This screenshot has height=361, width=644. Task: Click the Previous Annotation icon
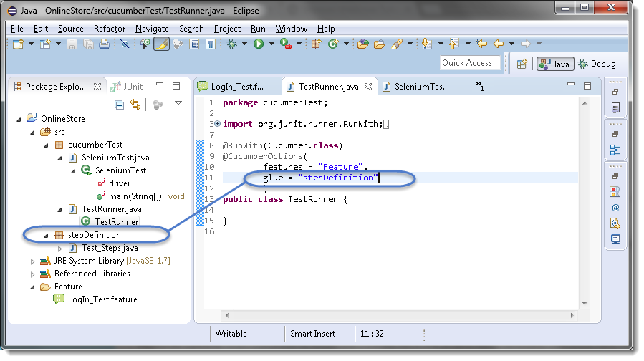click(454, 44)
